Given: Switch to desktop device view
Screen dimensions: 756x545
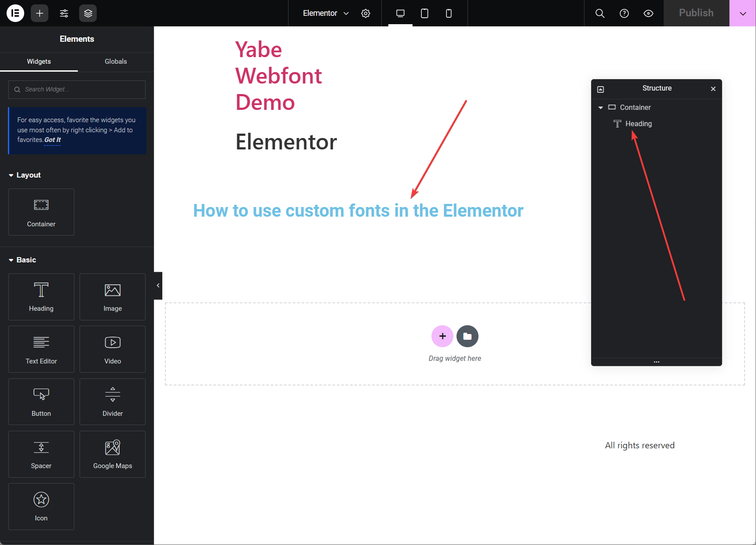Looking at the screenshot, I should 400,13.
